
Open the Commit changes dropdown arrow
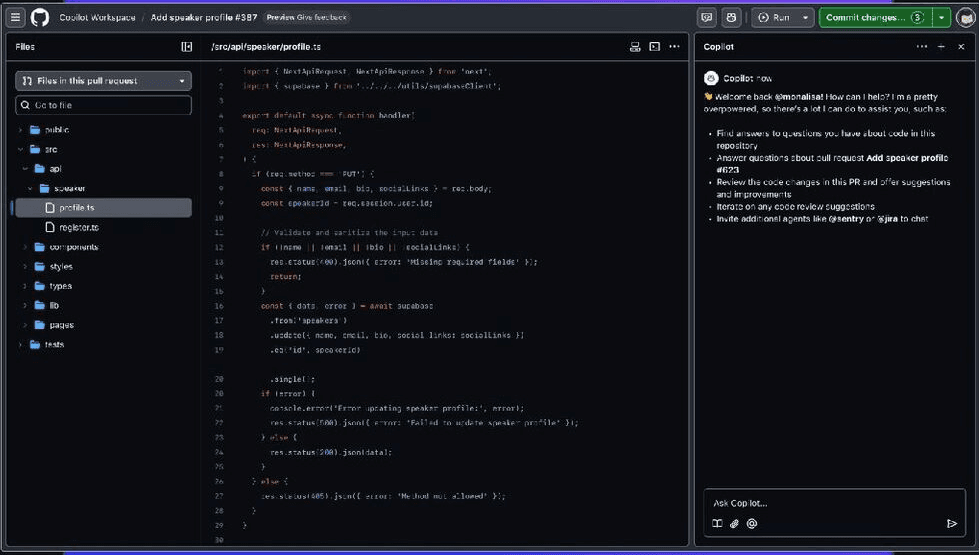pyautogui.click(x=942, y=17)
